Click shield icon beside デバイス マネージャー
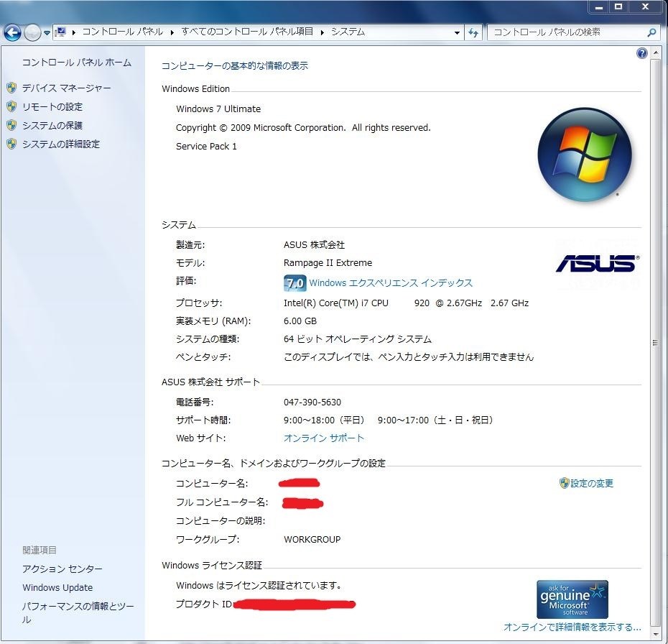This screenshot has height=644, width=668. [x=12, y=88]
